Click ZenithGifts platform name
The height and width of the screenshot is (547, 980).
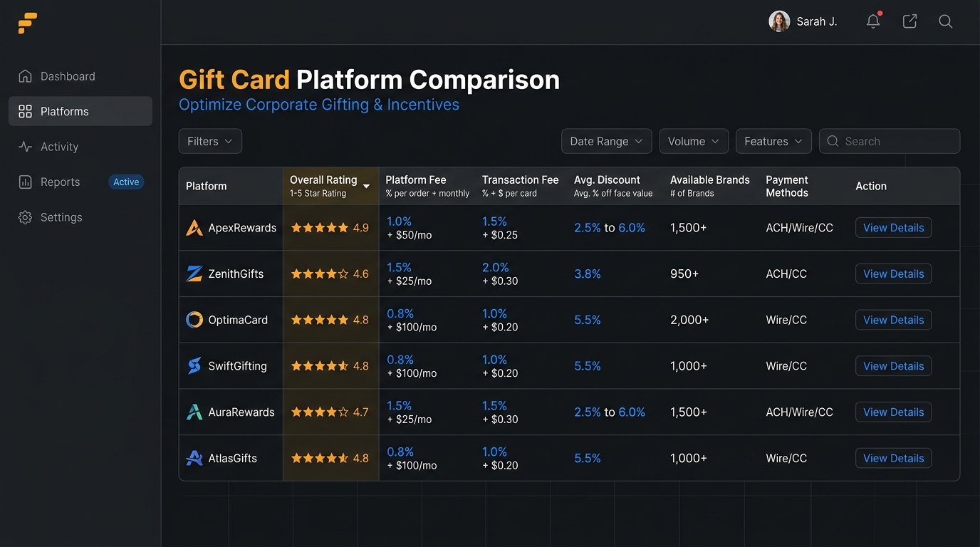(236, 273)
